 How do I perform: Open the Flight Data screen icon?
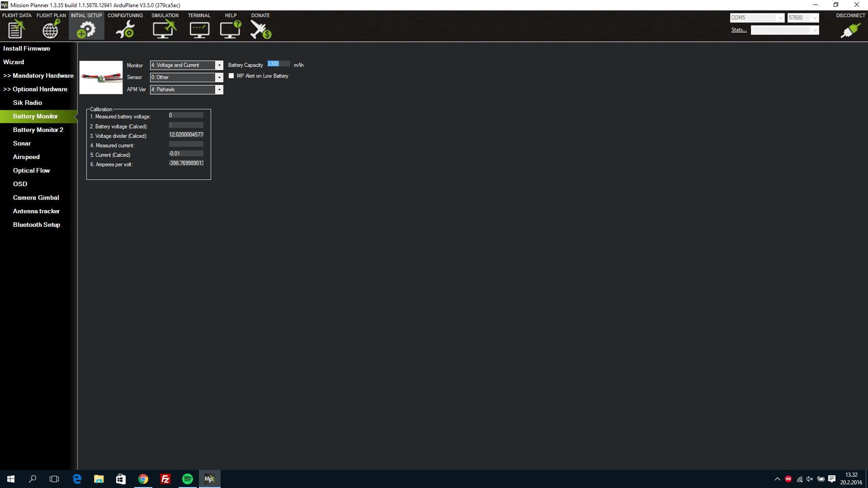[x=16, y=30]
